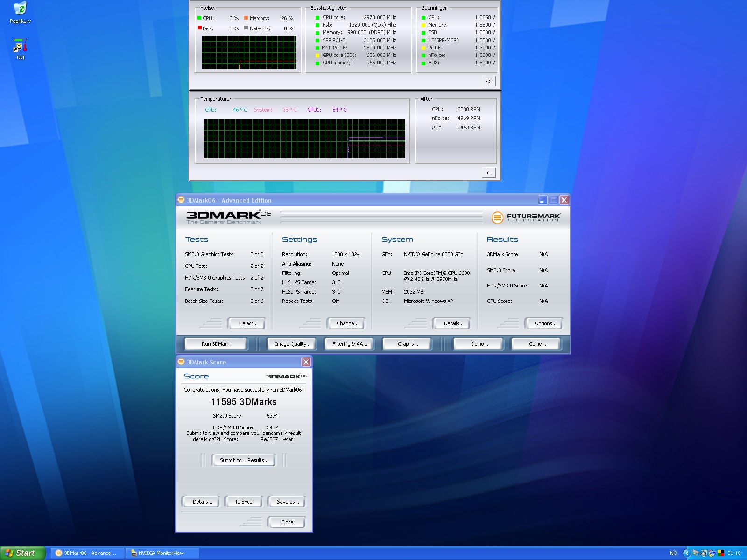Open the Start menu

click(x=22, y=553)
